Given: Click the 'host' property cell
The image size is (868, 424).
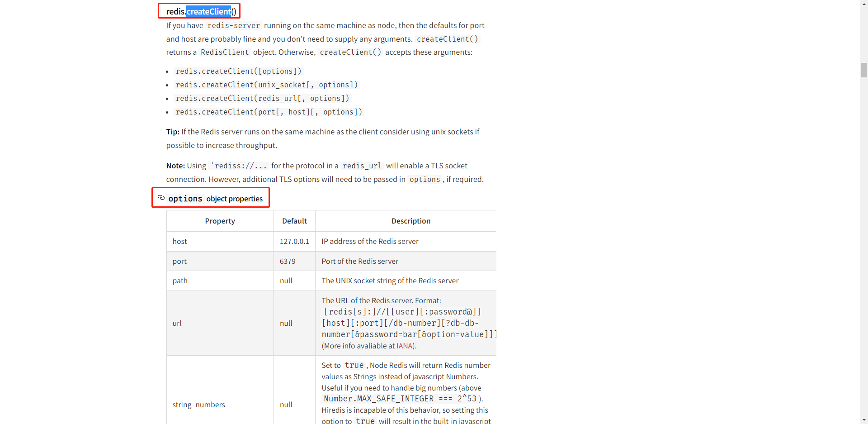Looking at the screenshot, I should click(x=220, y=241).
